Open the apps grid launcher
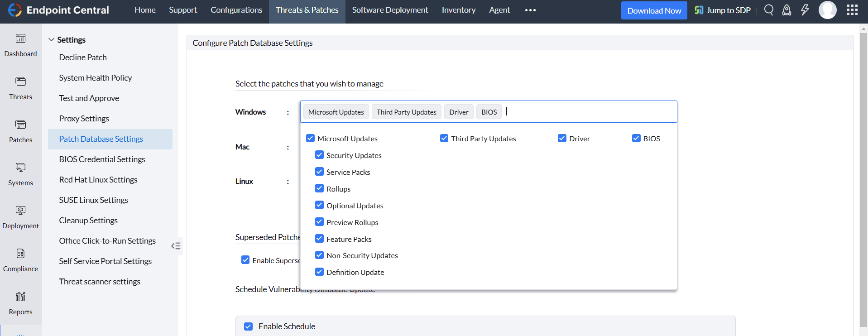 click(x=852, y=10)
